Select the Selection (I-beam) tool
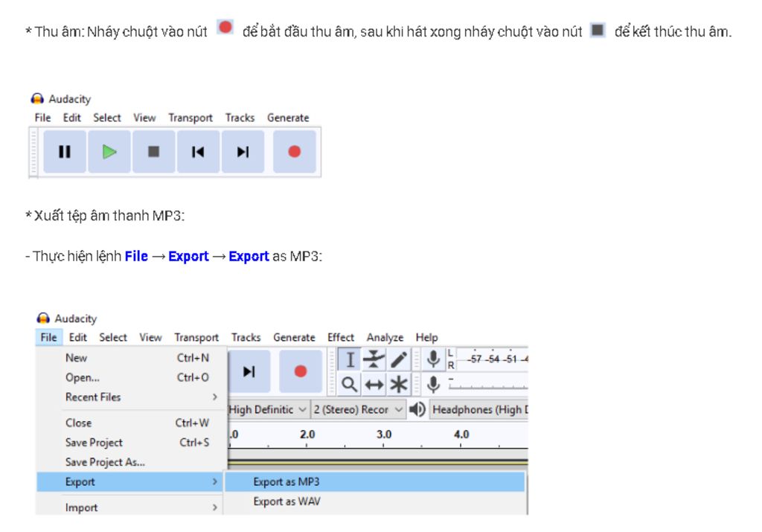762x532 pixels. [350, 359]
